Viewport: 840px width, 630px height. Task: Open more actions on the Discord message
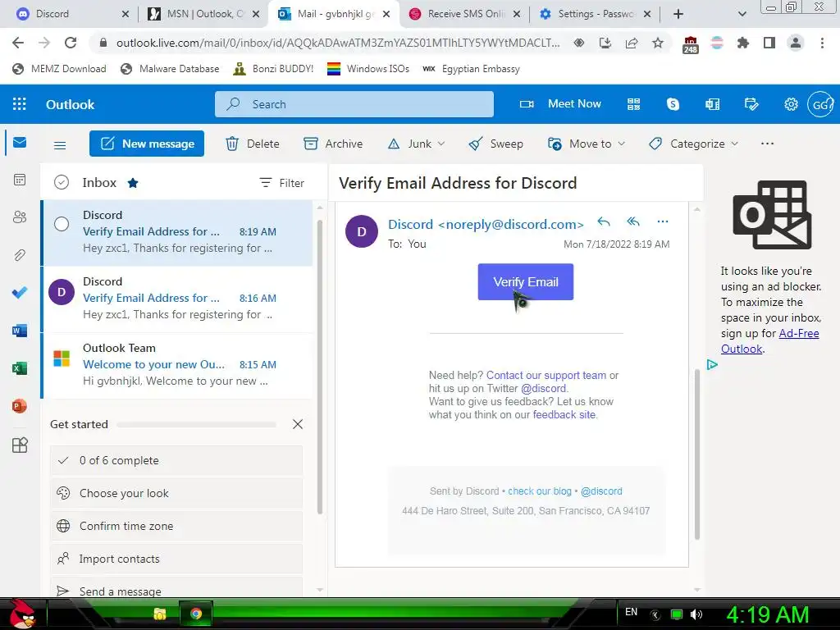(663, 221)
